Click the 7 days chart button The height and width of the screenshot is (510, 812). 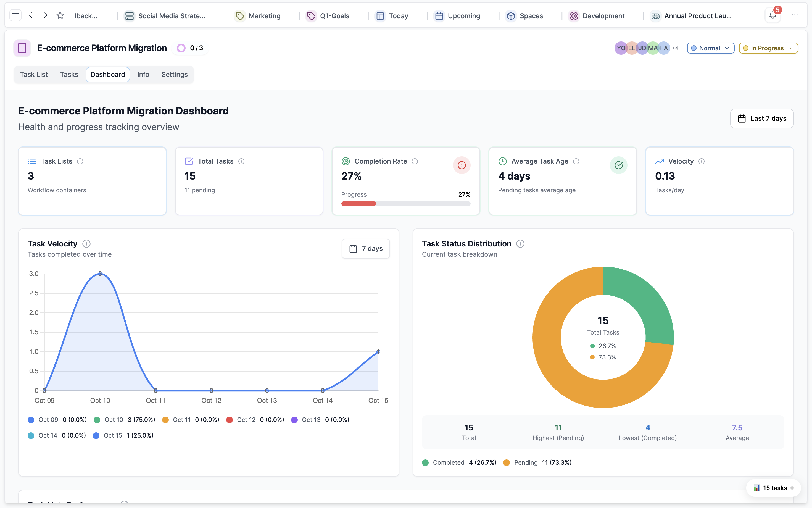coord(366,249)
